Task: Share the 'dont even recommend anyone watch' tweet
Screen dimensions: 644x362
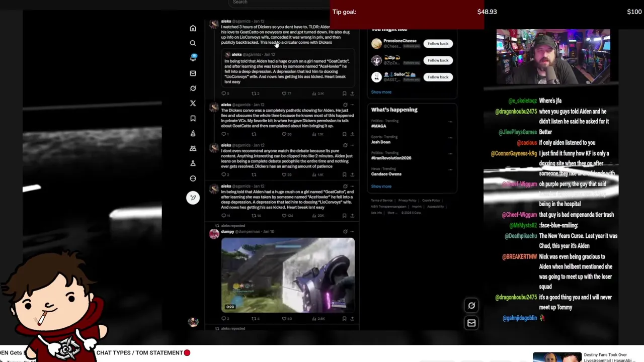Action: 352,174
